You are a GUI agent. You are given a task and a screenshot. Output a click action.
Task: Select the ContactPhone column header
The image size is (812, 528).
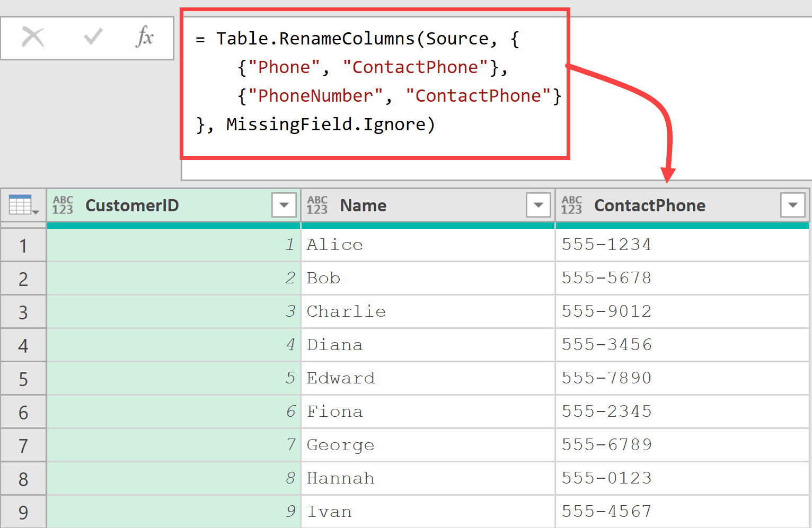650,205
